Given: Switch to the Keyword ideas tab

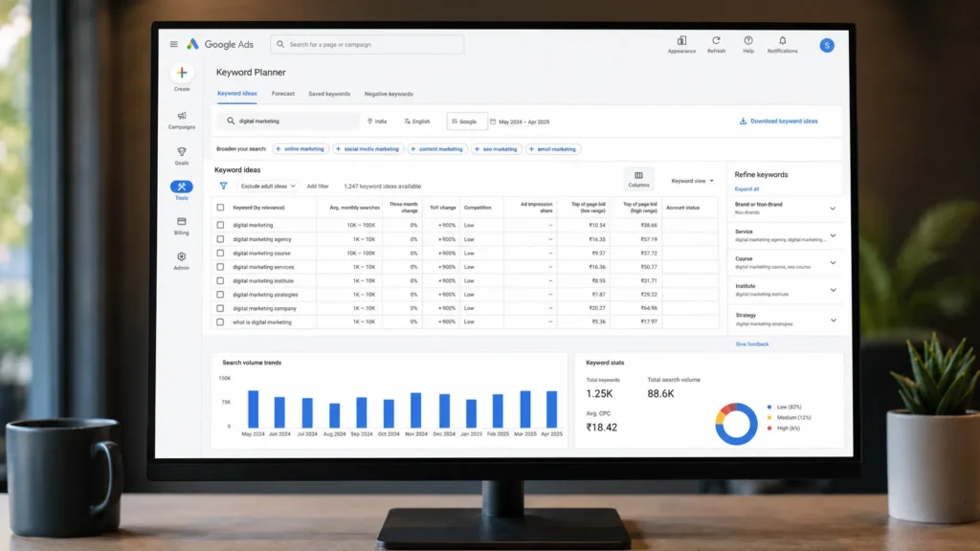Looking at the screenshot, I should click(237, 94).
